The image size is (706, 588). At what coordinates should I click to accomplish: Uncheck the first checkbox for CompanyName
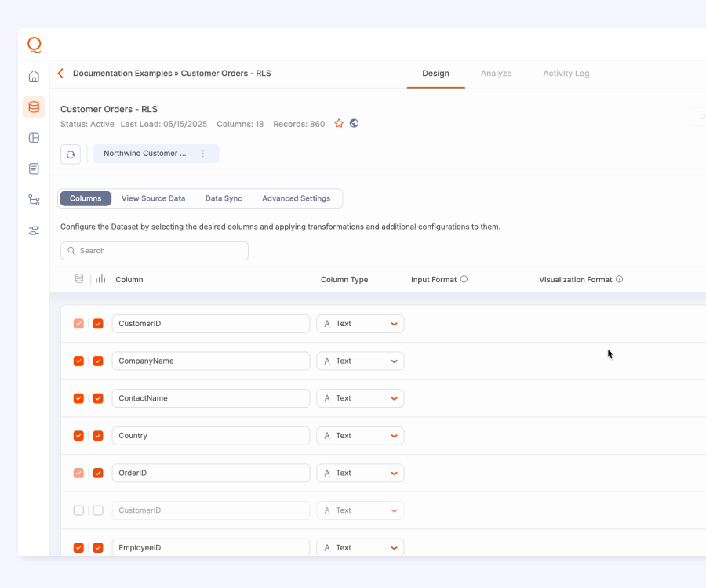tap(78, 361)
